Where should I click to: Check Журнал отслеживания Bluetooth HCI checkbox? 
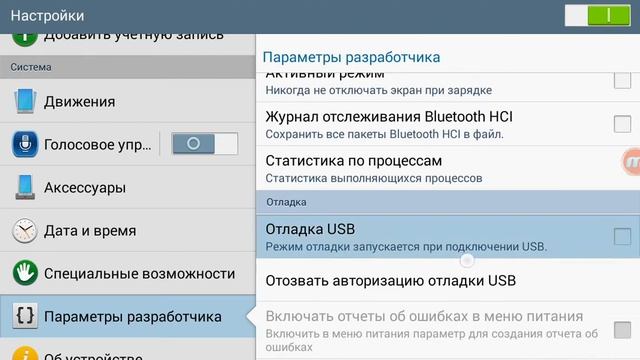click(x=622, y=124)
